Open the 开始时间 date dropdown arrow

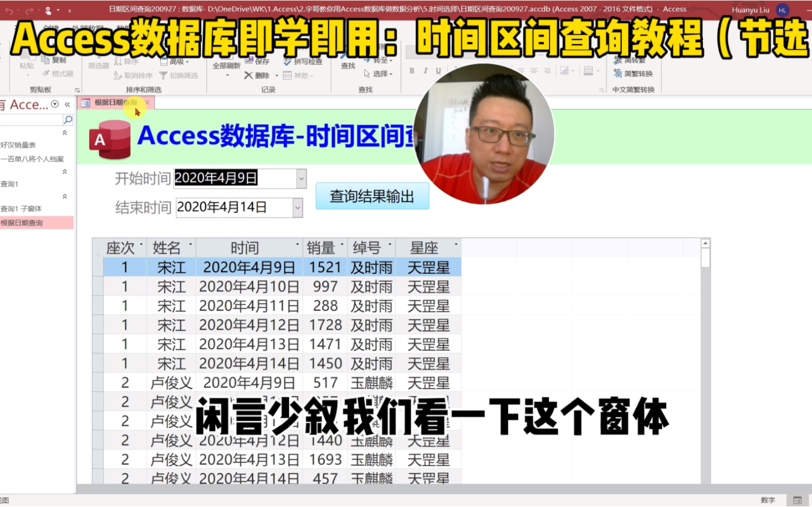click(302, 179)
